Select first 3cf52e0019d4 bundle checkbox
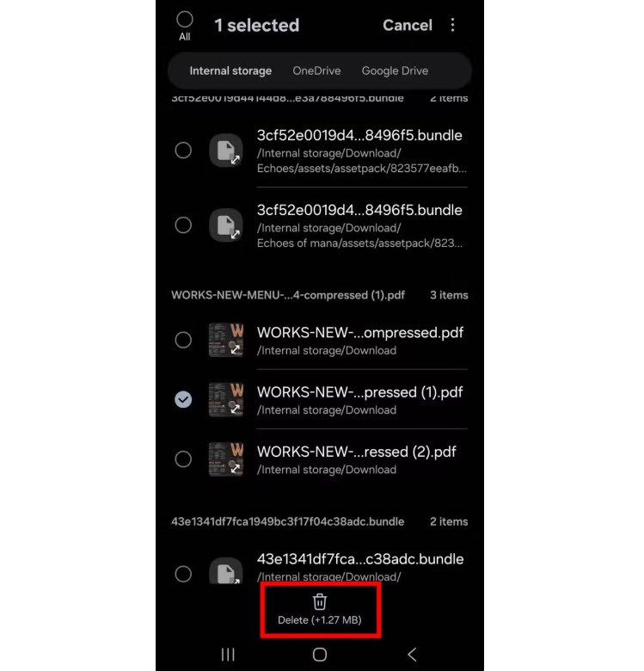The width and height of the screenshot is (644, 671). point(183,151)
